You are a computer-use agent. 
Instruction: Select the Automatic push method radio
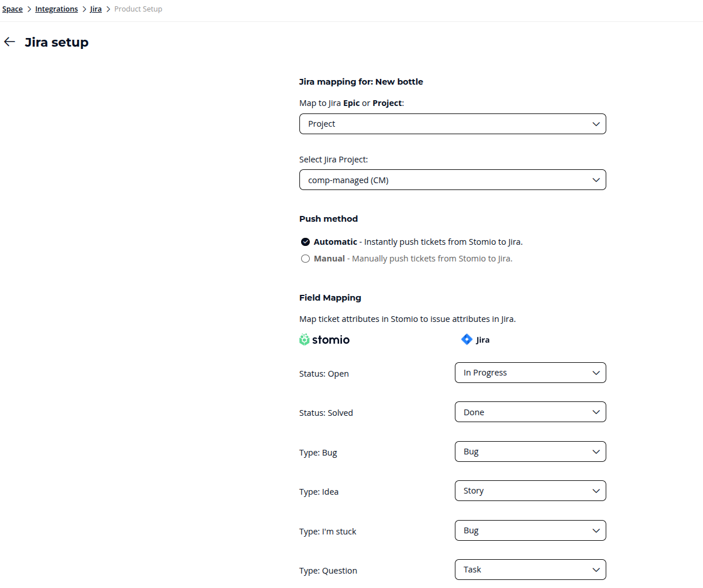tap(306, 242)
